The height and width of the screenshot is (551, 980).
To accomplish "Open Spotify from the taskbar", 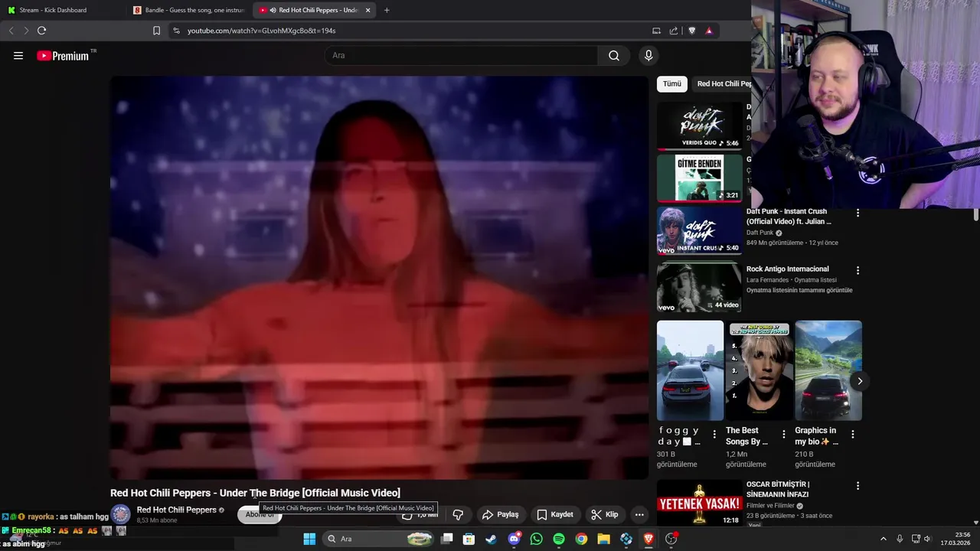I will pos(559,539).
